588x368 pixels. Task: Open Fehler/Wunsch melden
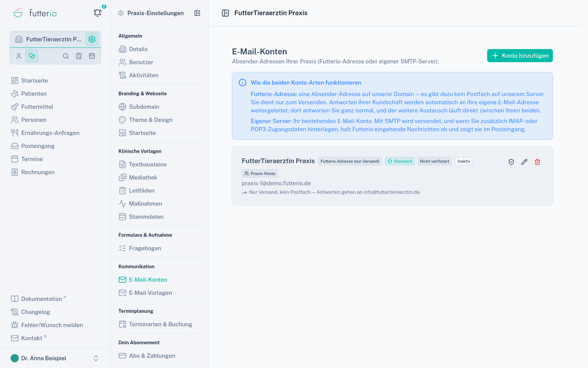[47, 325]
